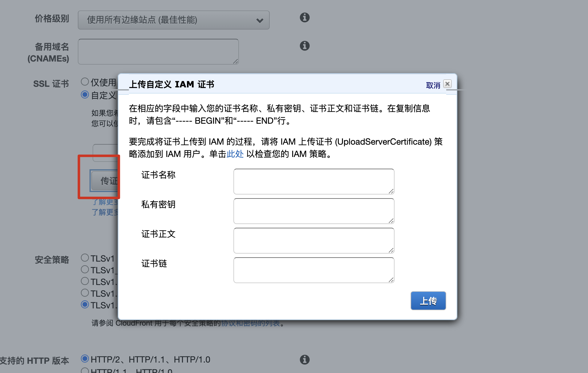The width and height of the screenshot is (588, 373).
Task: Select the last selected TLSv1 policy radio
Action: coord(85,305)
